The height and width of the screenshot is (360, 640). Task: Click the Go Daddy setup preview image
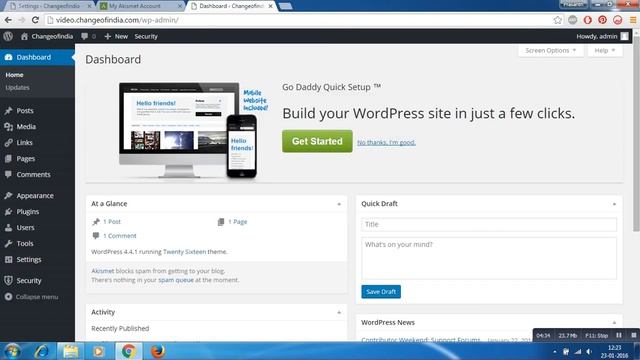tap(193, 131)
